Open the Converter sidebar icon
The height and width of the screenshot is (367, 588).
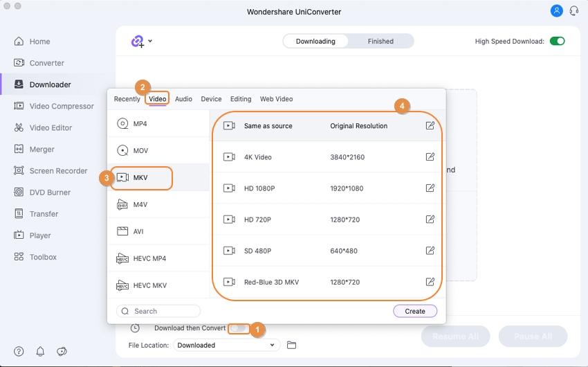click(x=19, y=63)
